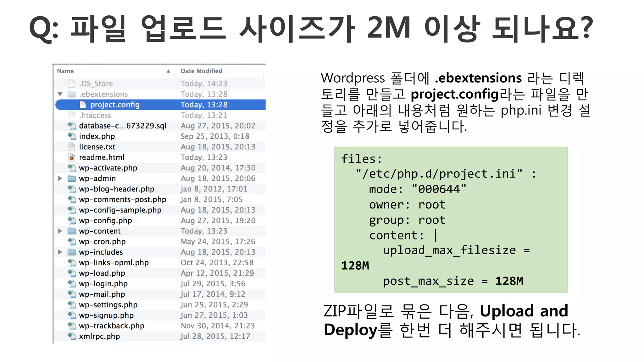This screenshot has height=362, width=644.
Task: Click the wp-config.php file icon
Action: (x=72, y=220)
